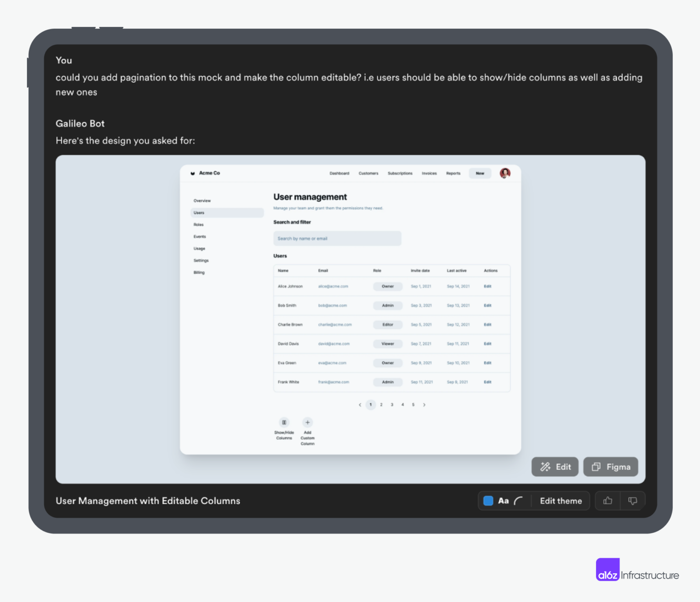Give the design a thumbs down

(x=633, y=500)
